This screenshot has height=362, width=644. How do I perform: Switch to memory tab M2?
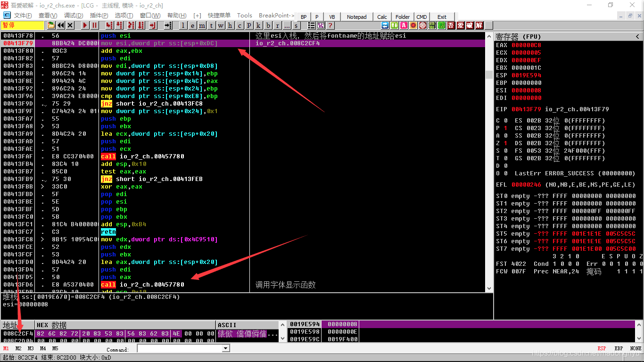click(x=18, y=348)
